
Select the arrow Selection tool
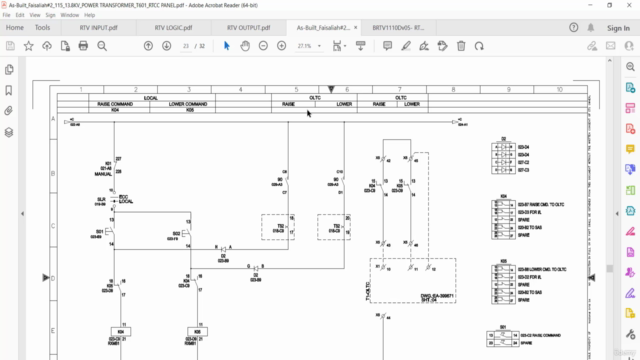pyautogui.click(x=227, y=46)
